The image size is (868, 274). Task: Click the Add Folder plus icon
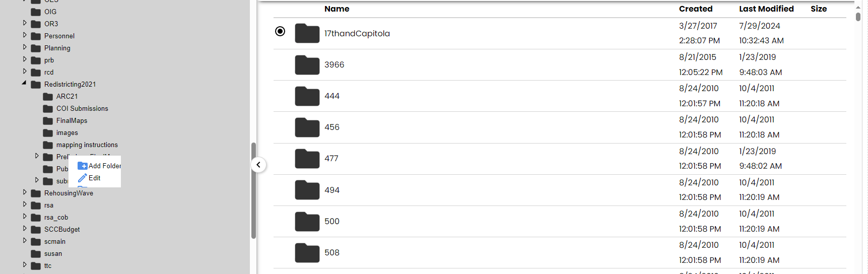pyautogui.click(x=83, y=166)
